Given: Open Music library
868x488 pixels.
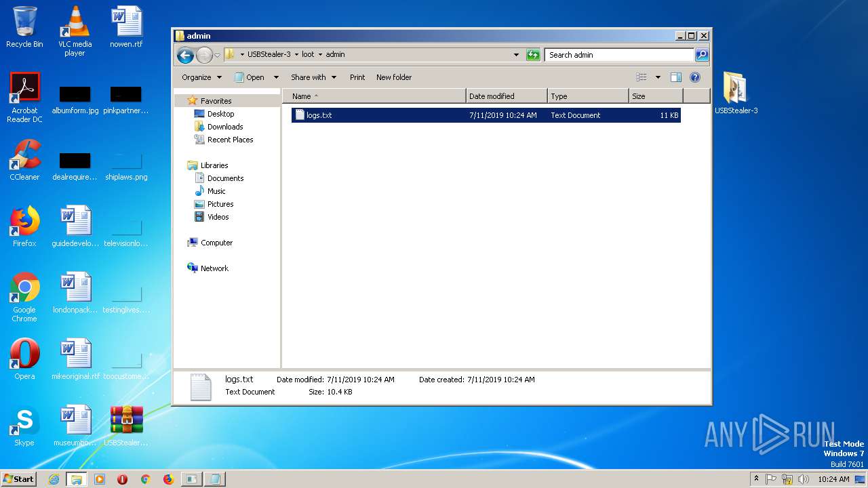Looking at the screenshot, I should [216, 191].
